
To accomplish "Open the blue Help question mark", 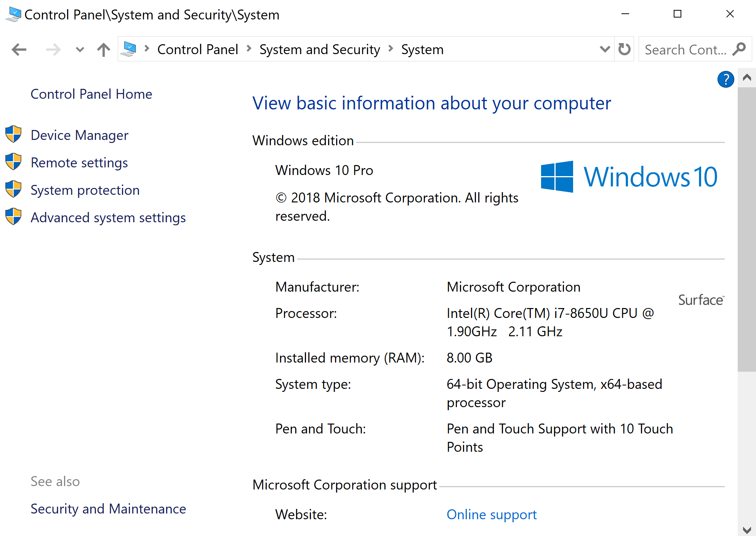I will point(726,80).
